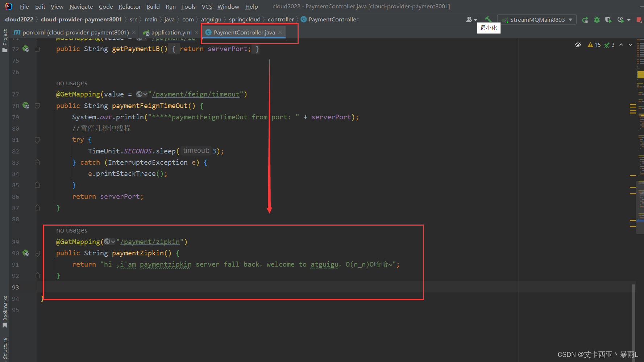
Task: Close the PaymentController.java editor tab
Action: point(280,32)
